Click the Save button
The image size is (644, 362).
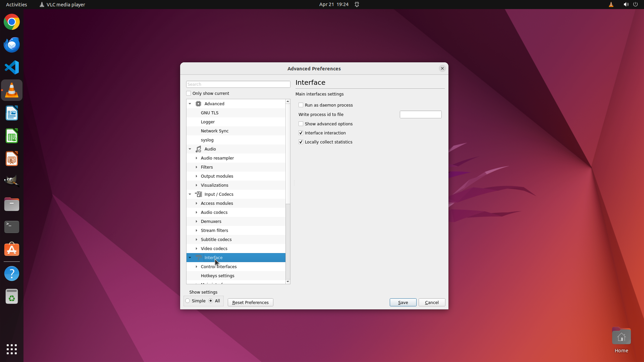(403, 302)
